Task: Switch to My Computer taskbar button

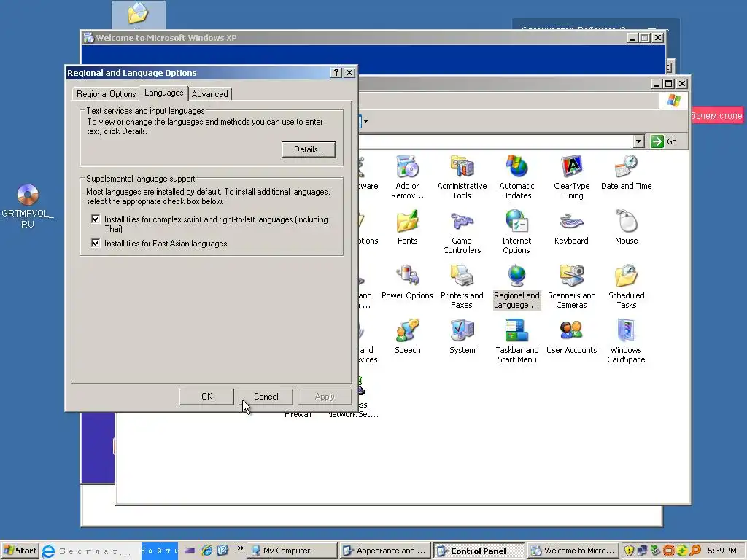Action: [x=292, y=551]
